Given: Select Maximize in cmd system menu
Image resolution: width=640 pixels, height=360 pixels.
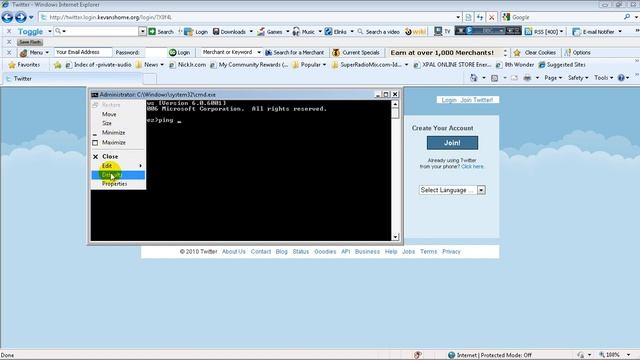Looking at the screenshot, I should 118,142.
